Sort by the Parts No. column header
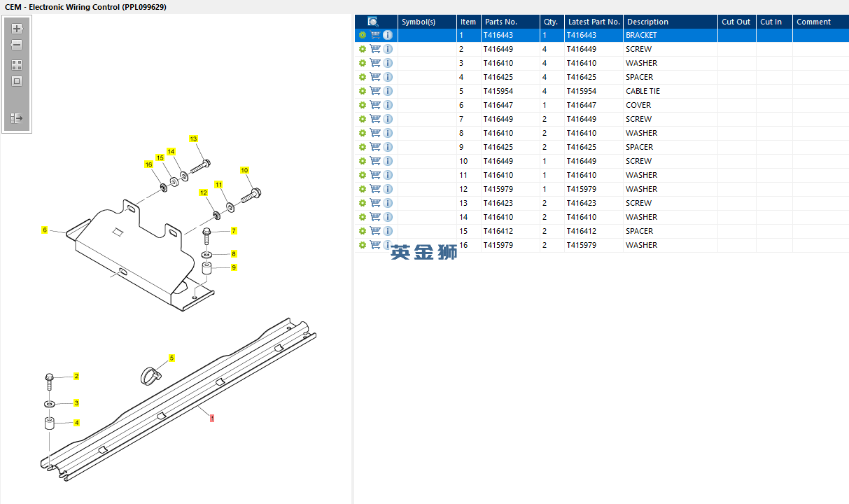Viewport: 849px width, 504px height. (510, 22)
